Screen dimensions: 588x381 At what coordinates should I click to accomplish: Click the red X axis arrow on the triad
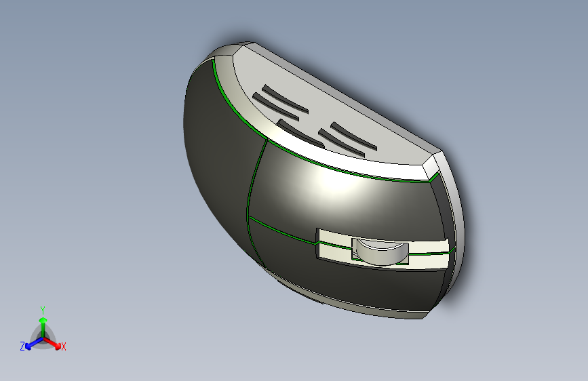[52, 343]
